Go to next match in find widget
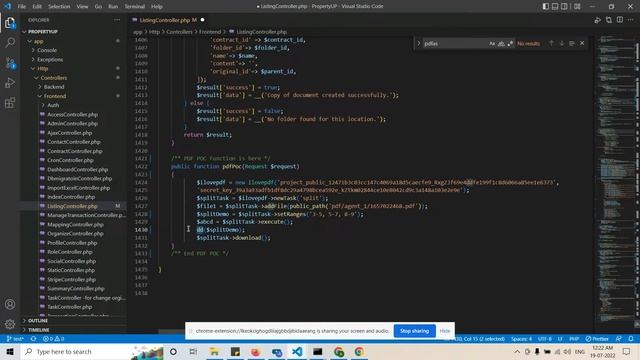The width and height of the screenshot is (640, 360). coord(562,43)
